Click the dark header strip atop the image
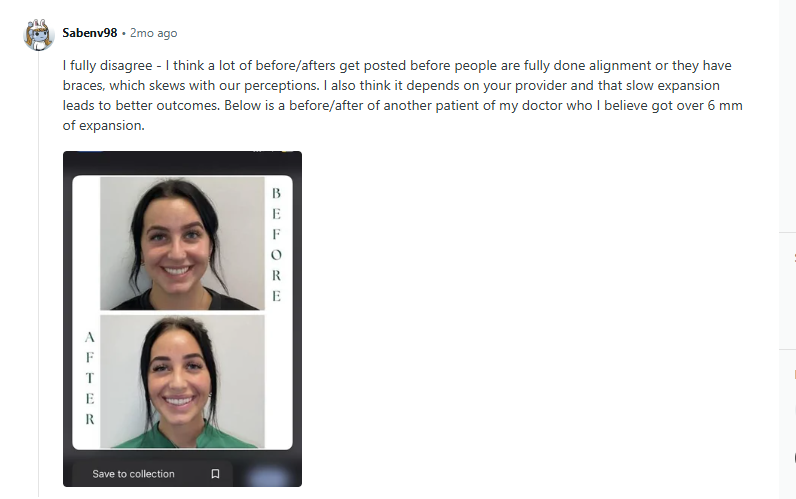The height and width of the screenshot is (499, 796). click(182, 162)
